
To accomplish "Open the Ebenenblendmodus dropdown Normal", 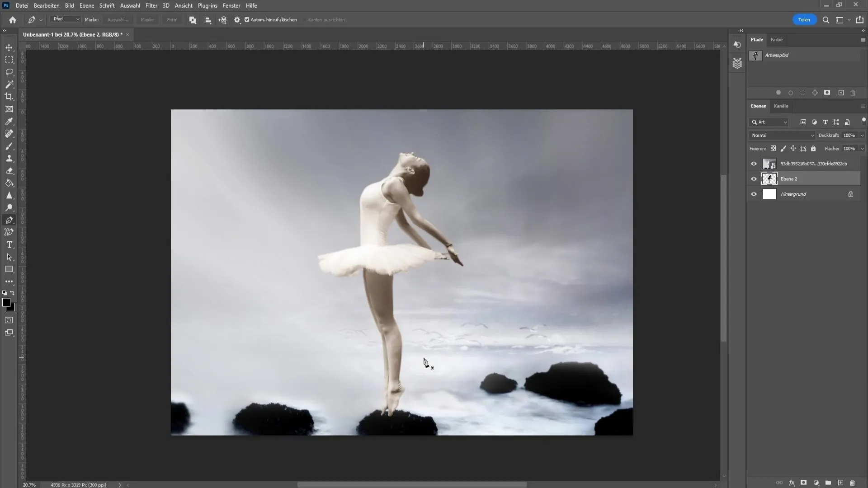I will coord(782,135).
